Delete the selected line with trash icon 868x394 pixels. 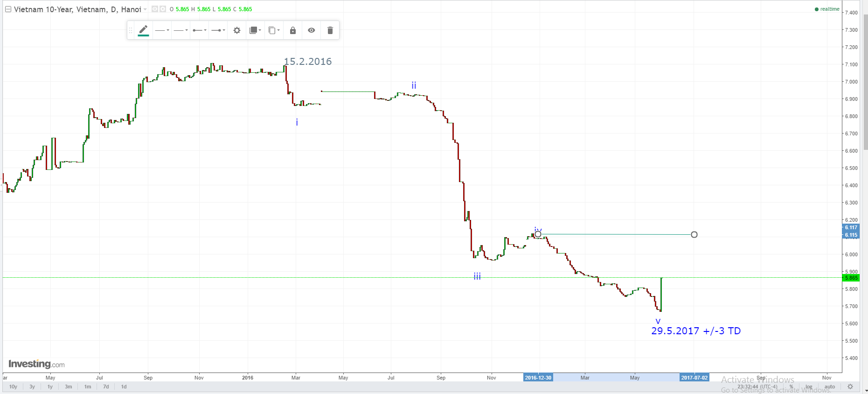pos(330,30)
